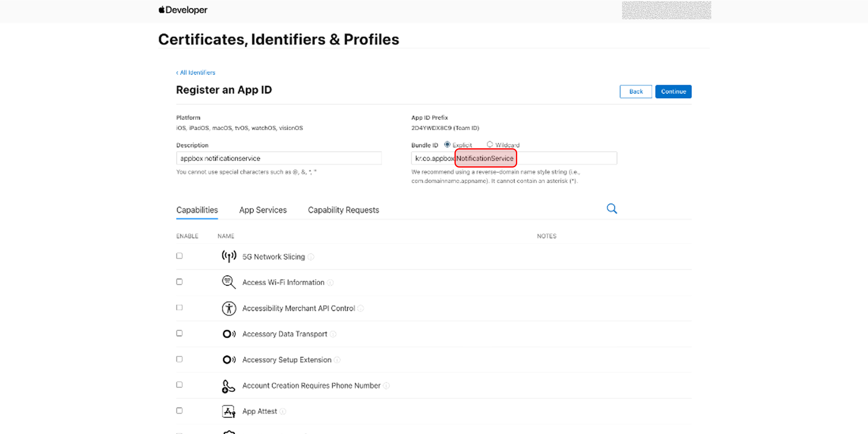This screenshot has height=434, width=868.
Task: Show info for Account Creation Requires Phone Number
Action: pos(386,386)
